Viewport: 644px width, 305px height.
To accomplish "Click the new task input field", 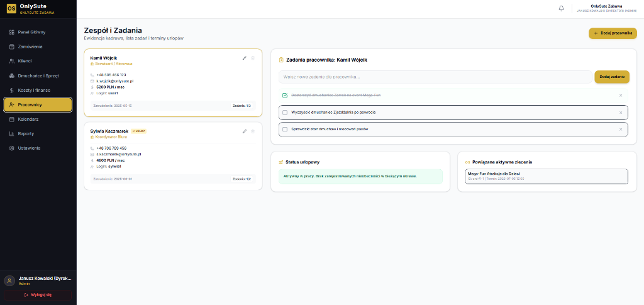I will pos(435,77).
